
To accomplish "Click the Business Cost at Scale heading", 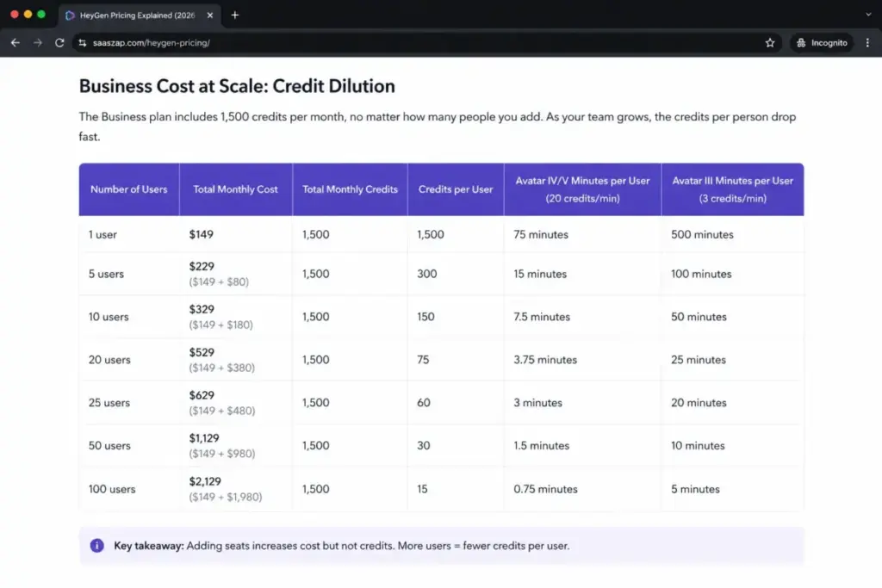I will coord(237,86).
